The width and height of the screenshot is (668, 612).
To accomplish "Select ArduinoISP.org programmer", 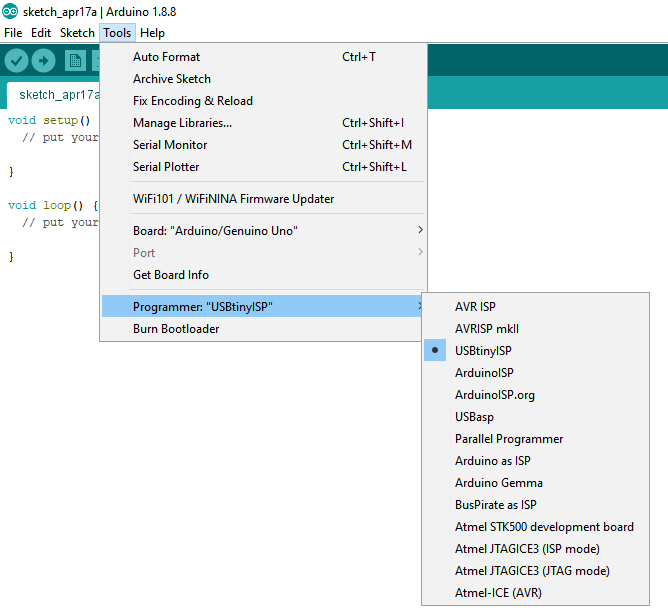I will pyautogui.click(x=536, y=395).
